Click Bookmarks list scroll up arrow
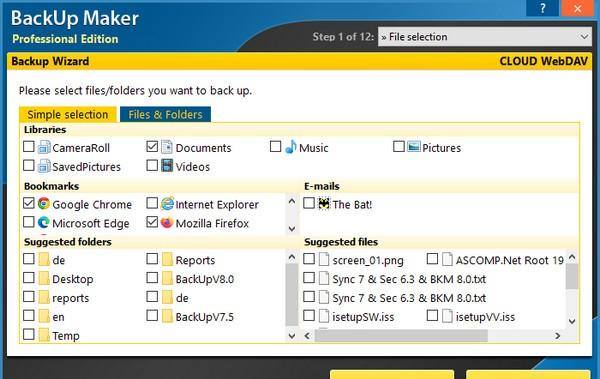The width and height of the screenshot is (600, 379). (292, 201)
